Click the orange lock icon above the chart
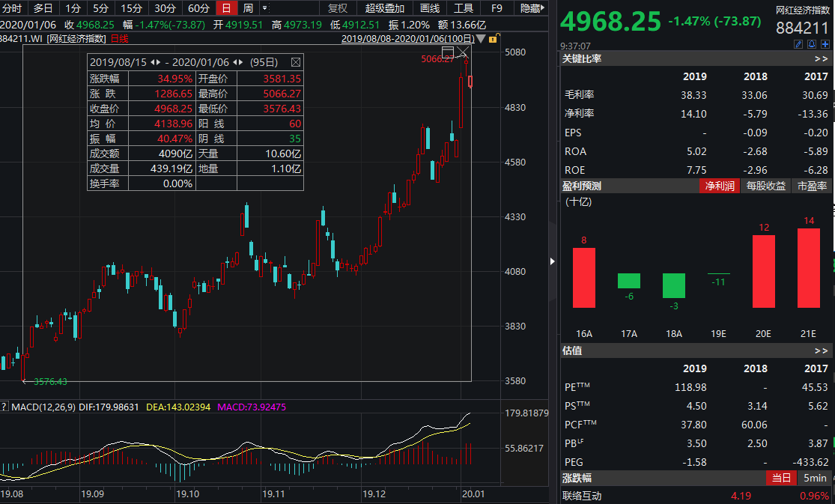The image size is (835, 504). pyautogui.click(x=492, y=38)
